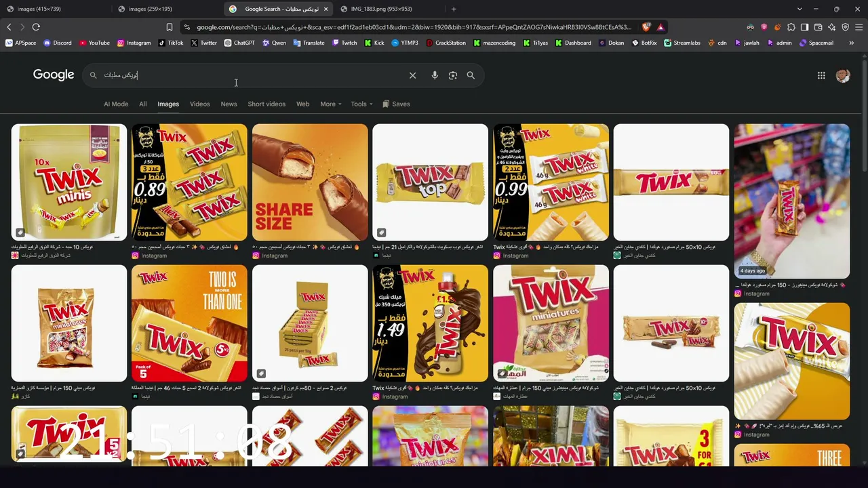Open the Kick bookmark
The image size is (868, 488).
point(374,43)
